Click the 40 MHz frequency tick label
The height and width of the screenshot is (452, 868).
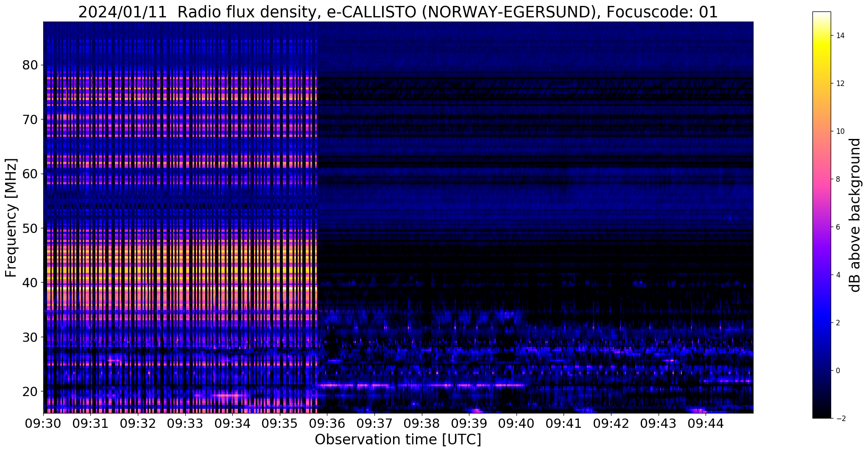(30, 283)
